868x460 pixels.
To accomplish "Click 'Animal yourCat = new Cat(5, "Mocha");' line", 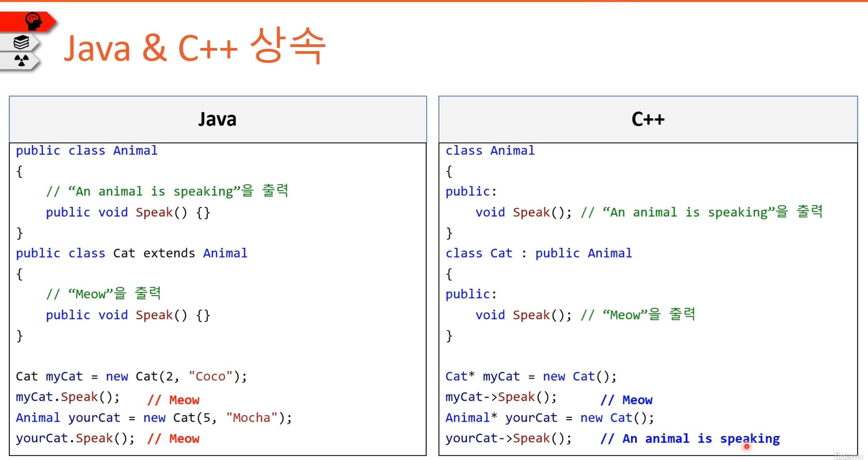I will pos(154,417).
